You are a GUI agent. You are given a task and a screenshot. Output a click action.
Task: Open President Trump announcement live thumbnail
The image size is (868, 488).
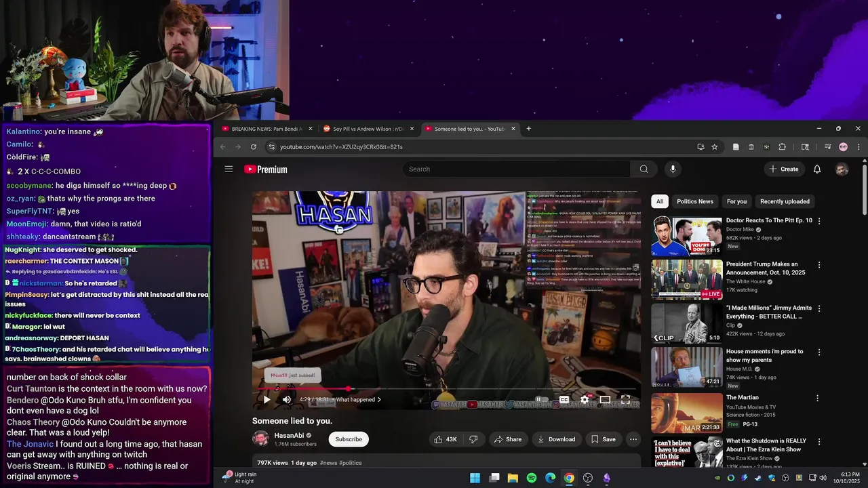click(687, 279)
